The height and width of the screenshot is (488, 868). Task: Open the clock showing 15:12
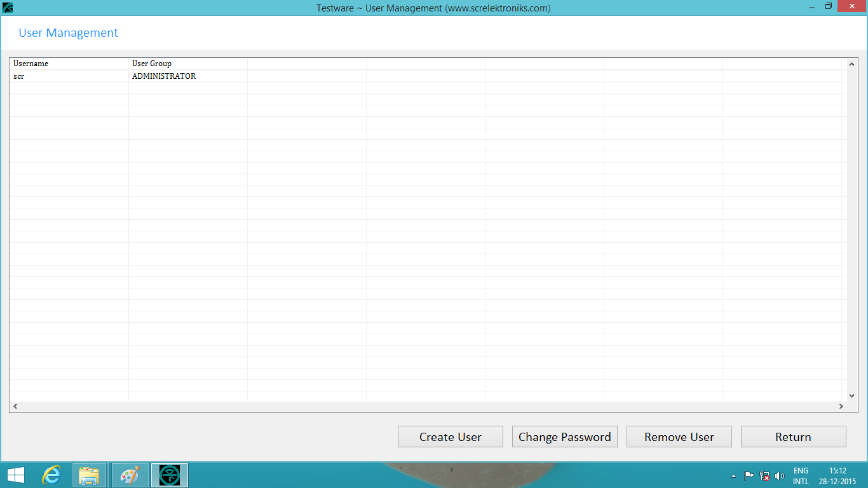coord(837,476)
